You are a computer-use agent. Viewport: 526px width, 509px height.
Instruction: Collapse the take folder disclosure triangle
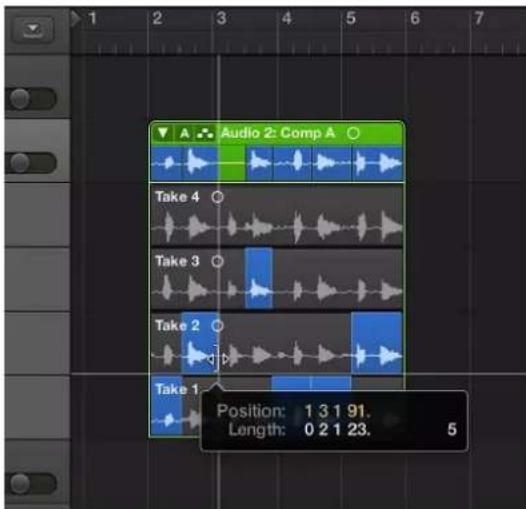(163, 133)
